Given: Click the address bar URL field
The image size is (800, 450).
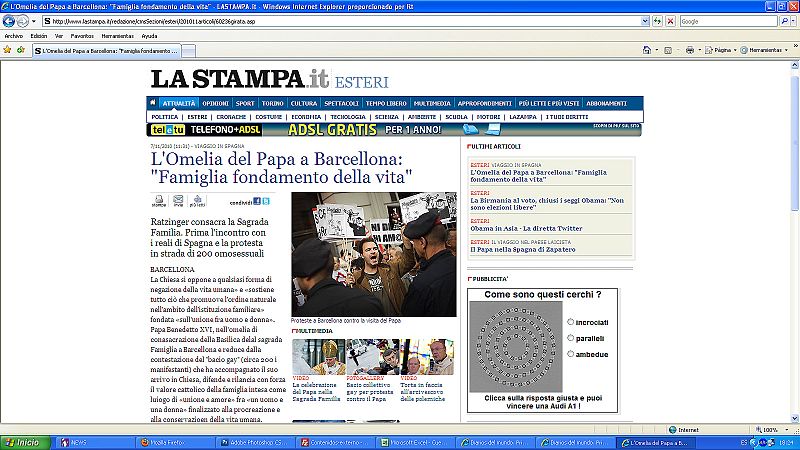Looking at the screenshot, I should 342,21.
